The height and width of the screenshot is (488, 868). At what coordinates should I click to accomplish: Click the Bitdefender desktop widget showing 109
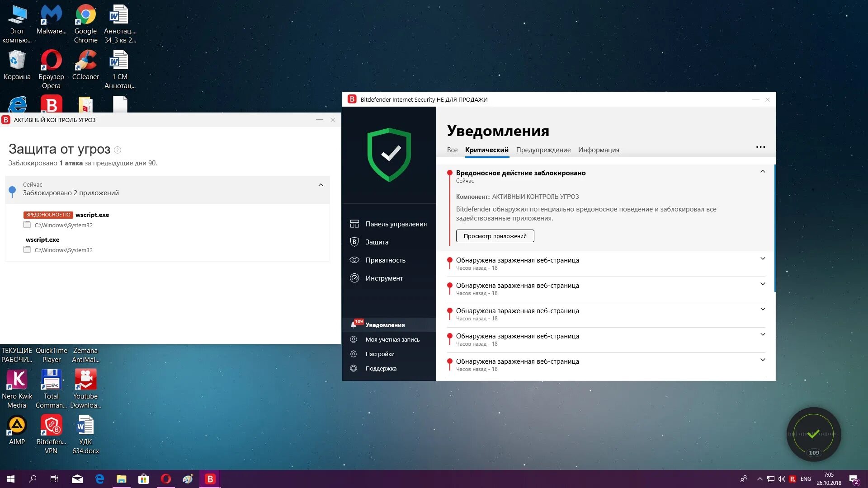(814, 434)
